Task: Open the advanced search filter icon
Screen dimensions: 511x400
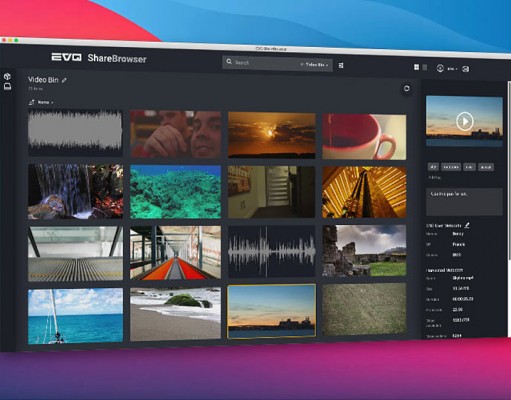Action: (341, 65)
